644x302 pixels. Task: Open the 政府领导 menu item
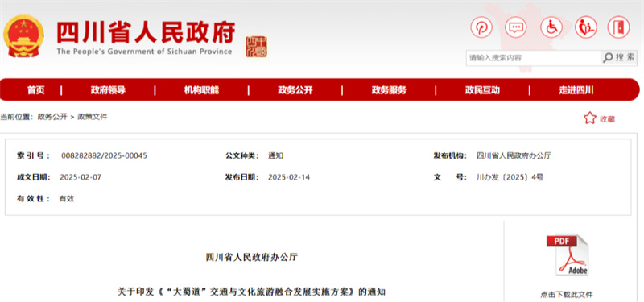(x=108, y=90)
